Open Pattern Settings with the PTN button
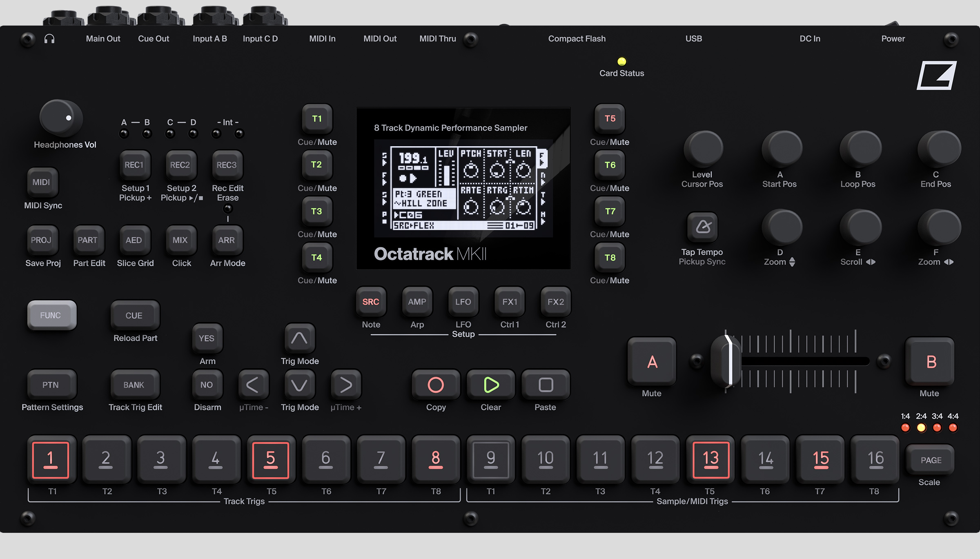The width and height of the screenshot is (980, 559). [x=51, y=384]
